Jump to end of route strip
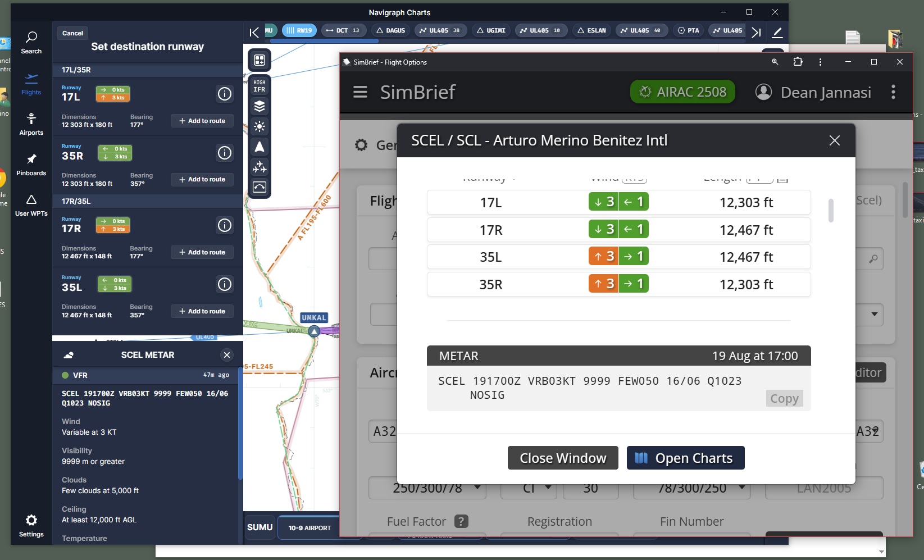Screen dimensions: 924x560 pos(756,32)
